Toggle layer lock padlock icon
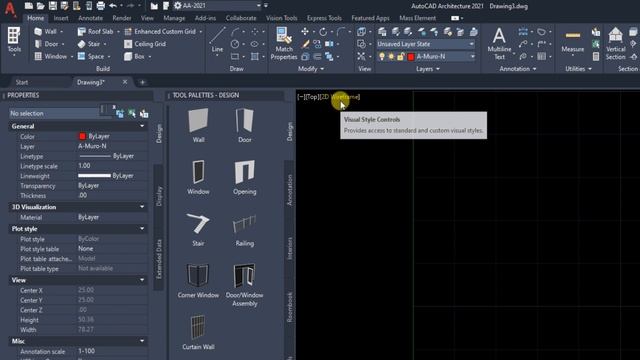640x360 pixels. click(x=400, y=56)
